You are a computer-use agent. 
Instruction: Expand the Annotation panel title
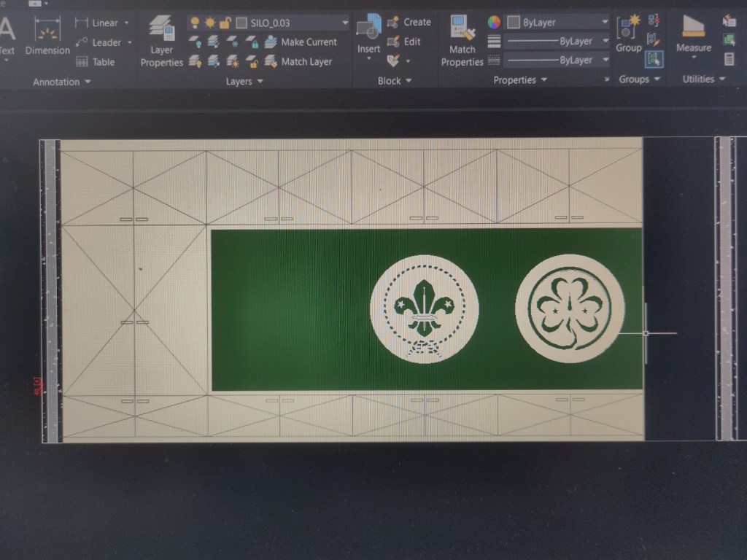click(61, 82)
